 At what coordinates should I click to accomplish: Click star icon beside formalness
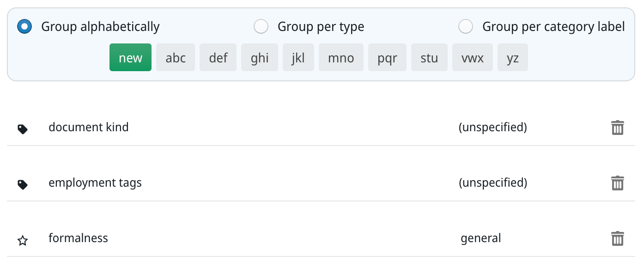[23, 240]
